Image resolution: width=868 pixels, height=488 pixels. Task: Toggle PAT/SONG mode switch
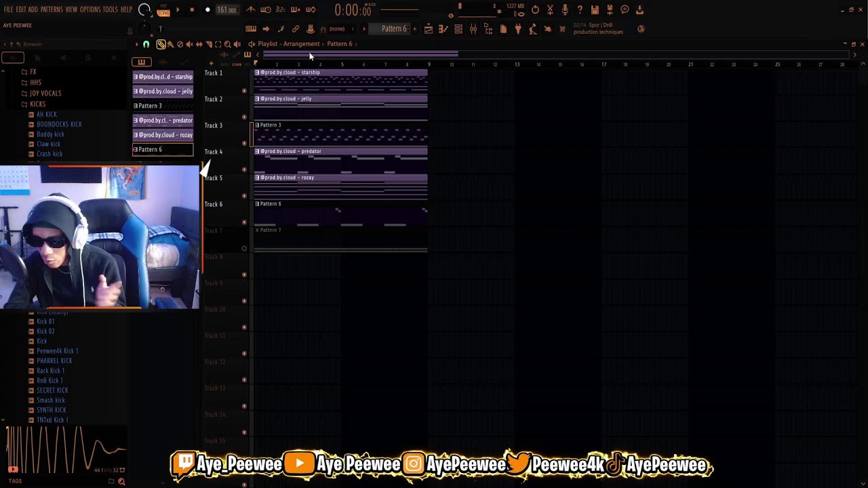click(163, 10)
